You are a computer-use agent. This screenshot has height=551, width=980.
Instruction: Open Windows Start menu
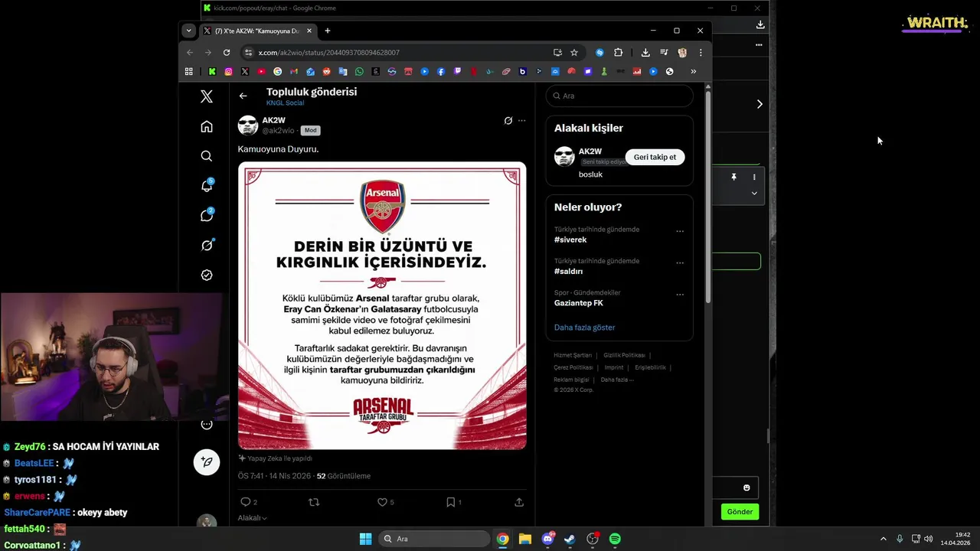[x=365, y=539]
